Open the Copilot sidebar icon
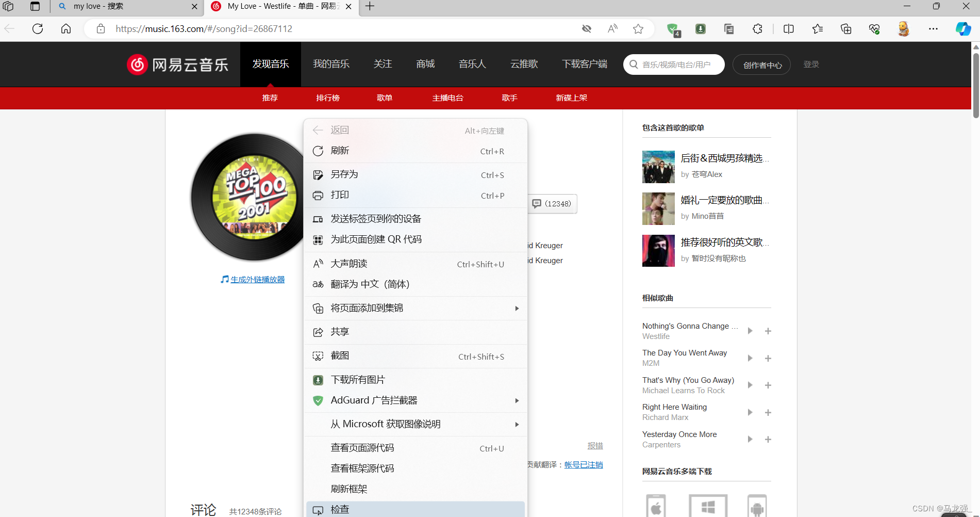 coord(963,28)
